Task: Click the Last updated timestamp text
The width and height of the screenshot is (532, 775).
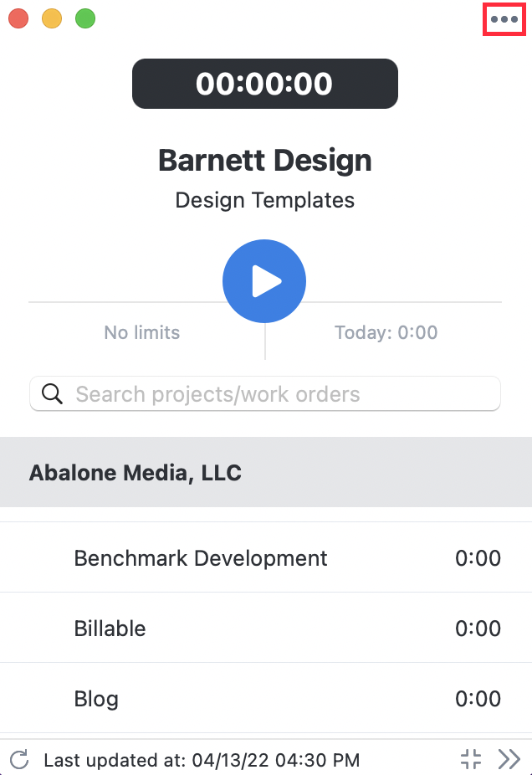Action: pos(202,760)
